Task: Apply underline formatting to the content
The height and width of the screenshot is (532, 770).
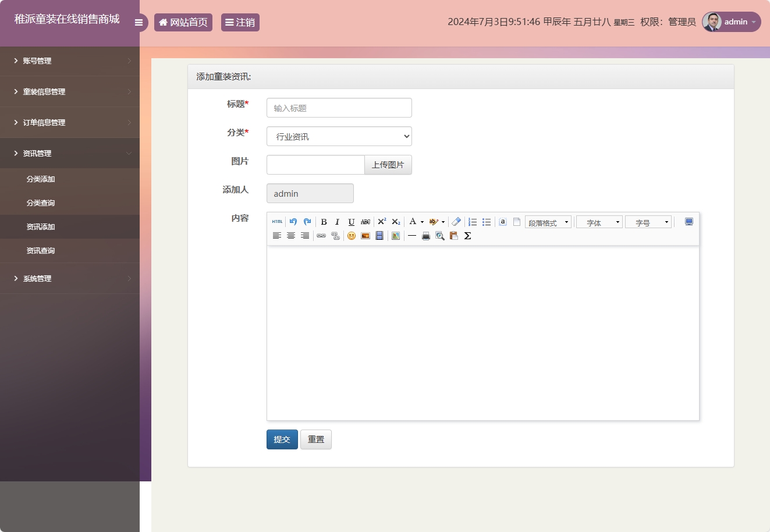Action: (x=351, y=222)
